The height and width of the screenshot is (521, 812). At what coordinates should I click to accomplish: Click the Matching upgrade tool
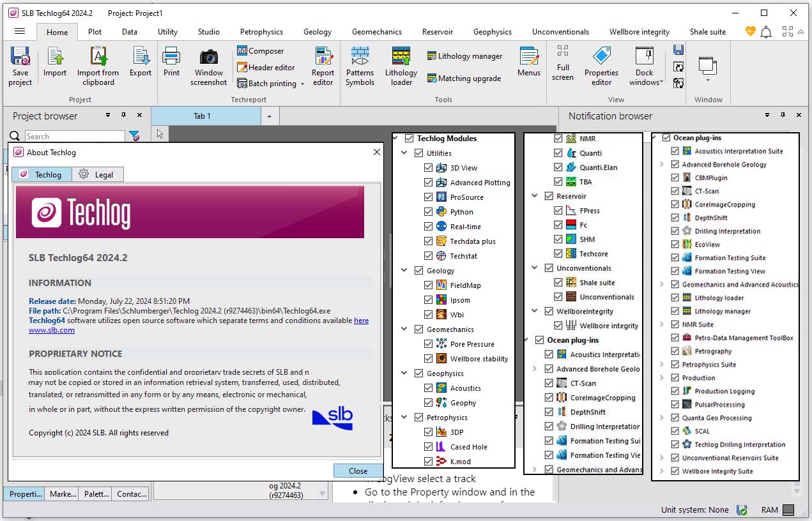[x=464, y=79]
